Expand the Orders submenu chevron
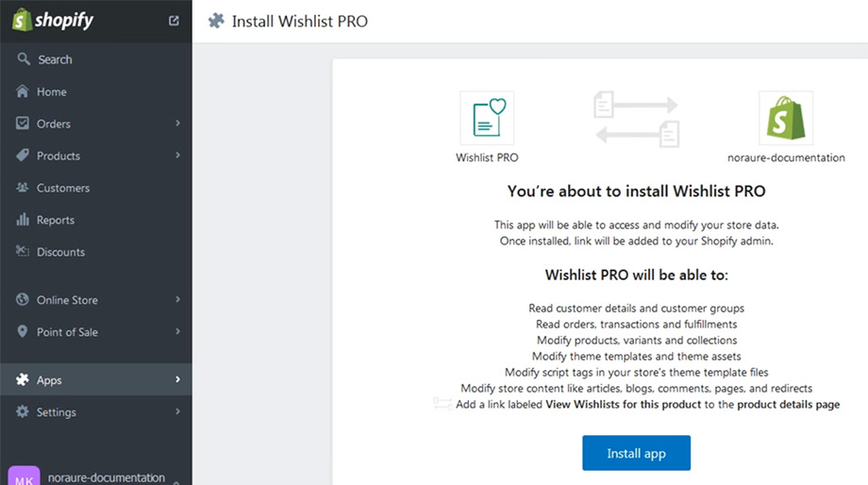Image resolution: width=868 pixels, height=485 pixels. 177,123
